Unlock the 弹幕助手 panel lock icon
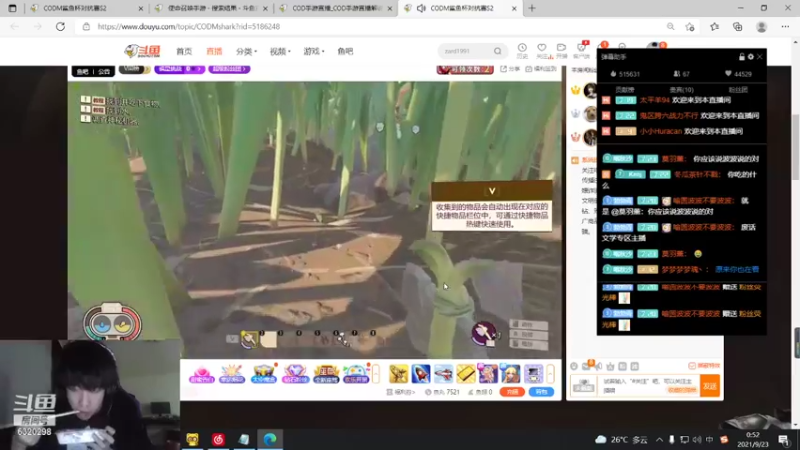 (x=741, y=57)
